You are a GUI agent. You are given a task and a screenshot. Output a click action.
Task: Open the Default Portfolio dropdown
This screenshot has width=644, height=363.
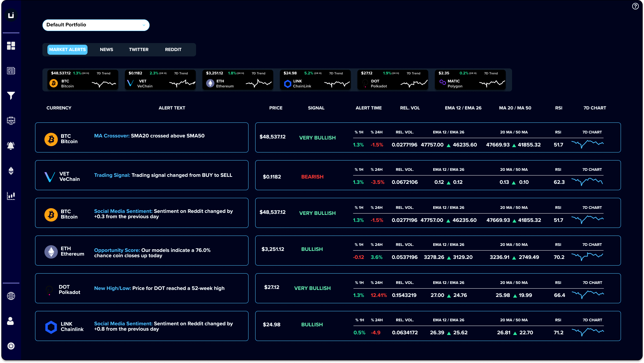coord(96,25)
